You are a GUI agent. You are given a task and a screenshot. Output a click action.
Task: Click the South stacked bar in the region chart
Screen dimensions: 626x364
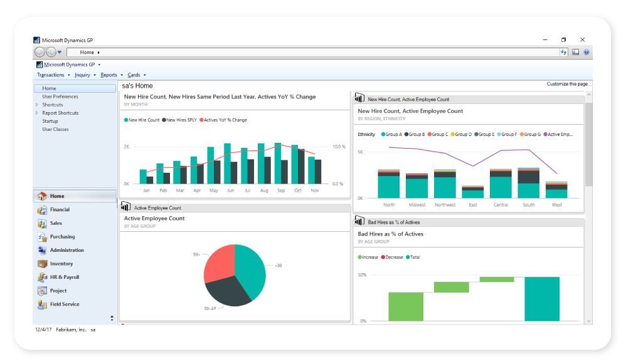click(x=529, y=183)
